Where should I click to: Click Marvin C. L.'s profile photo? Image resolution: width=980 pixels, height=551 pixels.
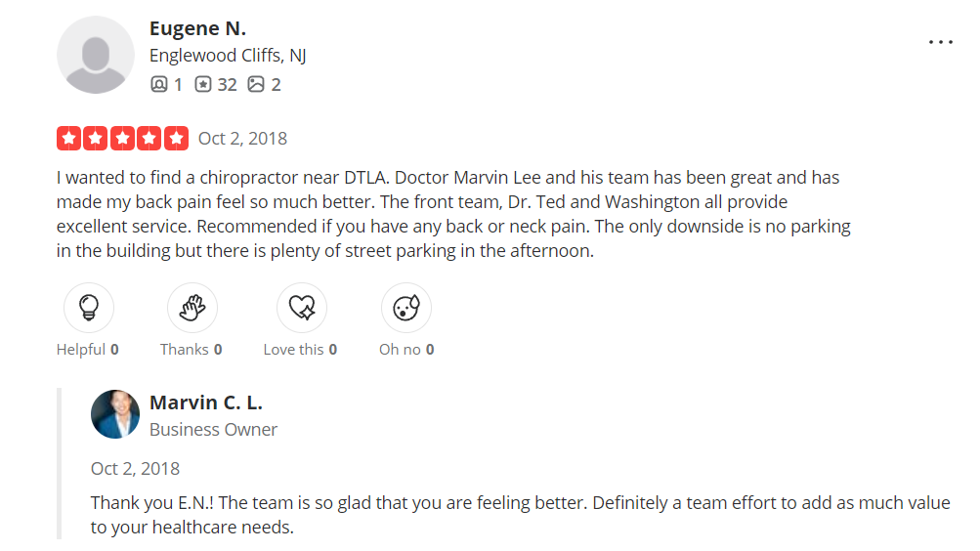tap(115, 414)
